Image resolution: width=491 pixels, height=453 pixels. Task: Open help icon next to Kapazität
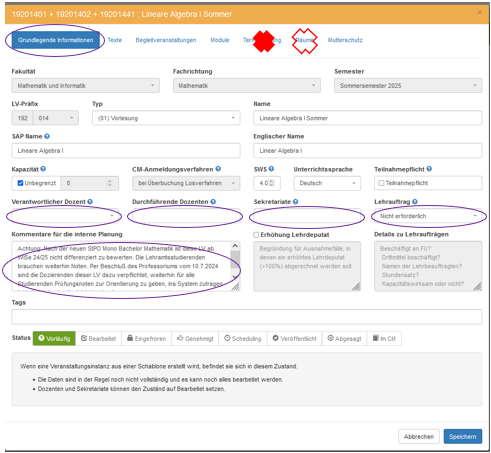click(43, 169)
